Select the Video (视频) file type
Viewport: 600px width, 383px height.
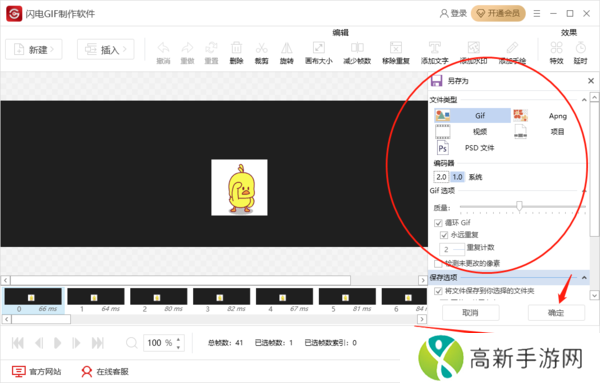473,132
